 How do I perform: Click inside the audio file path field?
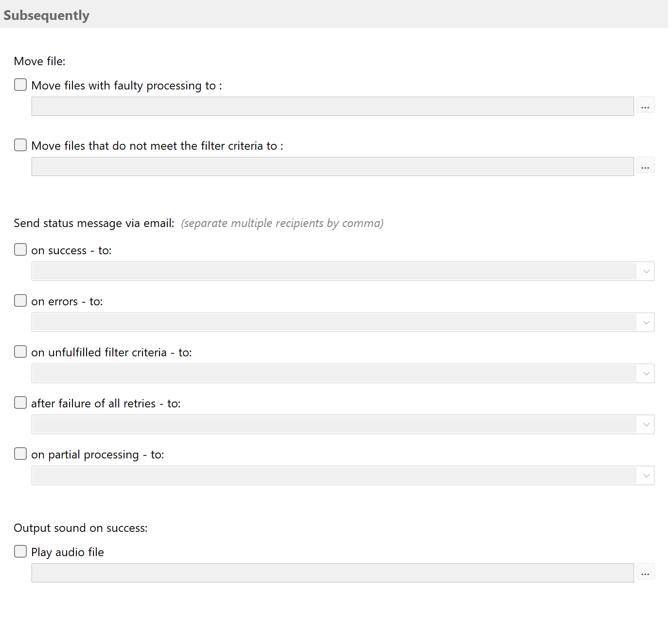(x=333, y=573)
